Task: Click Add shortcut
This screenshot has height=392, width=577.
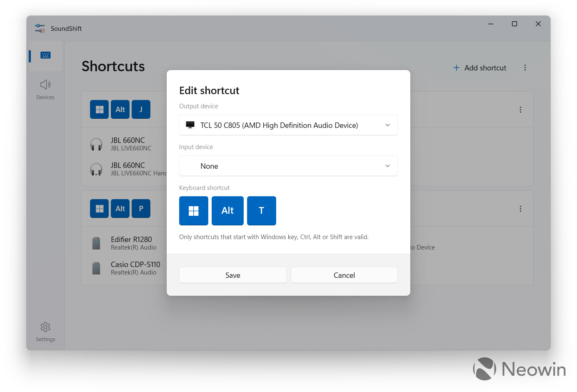Action: click(480, 68)
